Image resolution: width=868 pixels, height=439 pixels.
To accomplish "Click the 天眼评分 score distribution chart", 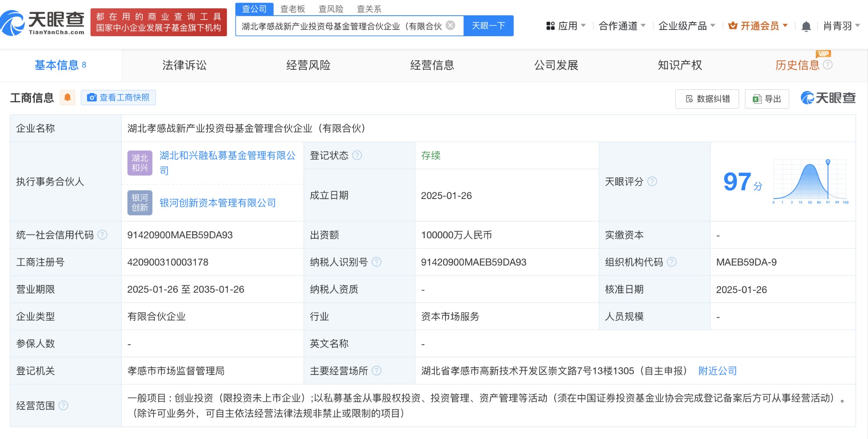I will click(x=810, y=181).
